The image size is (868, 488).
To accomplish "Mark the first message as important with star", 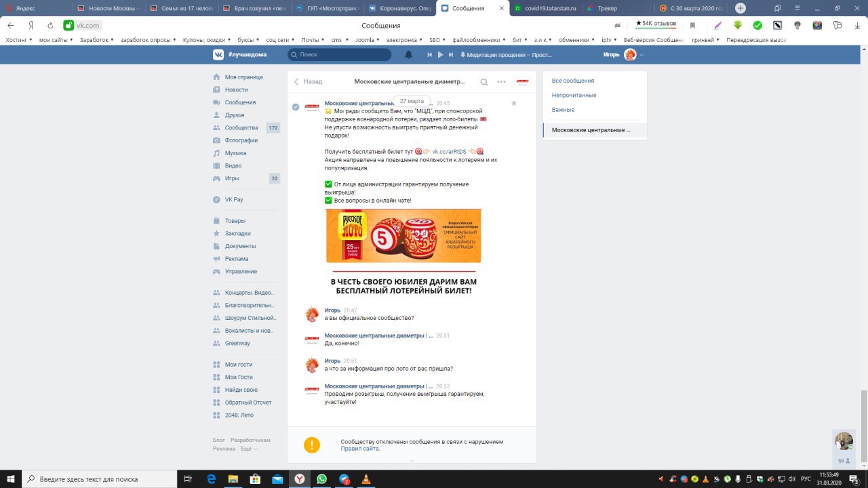I will coord(513,103).
